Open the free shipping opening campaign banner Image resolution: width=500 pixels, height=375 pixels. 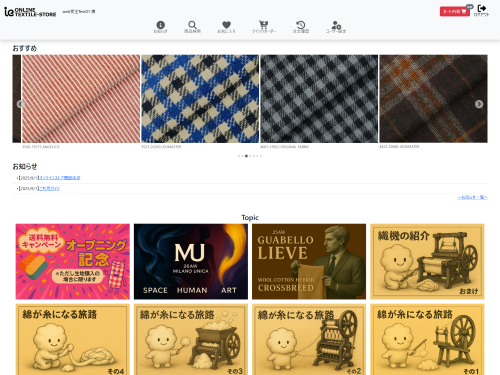73,261
